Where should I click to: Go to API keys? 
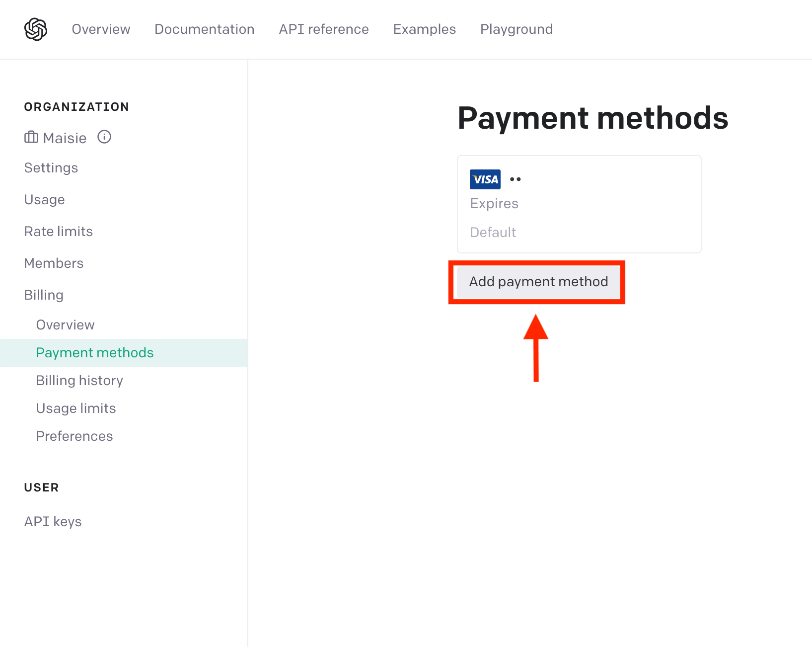(x=53, y=521)
